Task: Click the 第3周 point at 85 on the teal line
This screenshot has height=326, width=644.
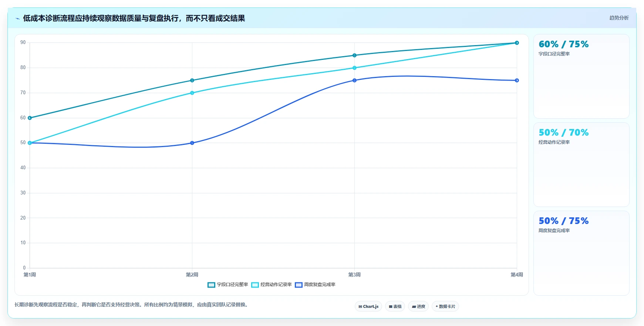Action: coord(354,55)
